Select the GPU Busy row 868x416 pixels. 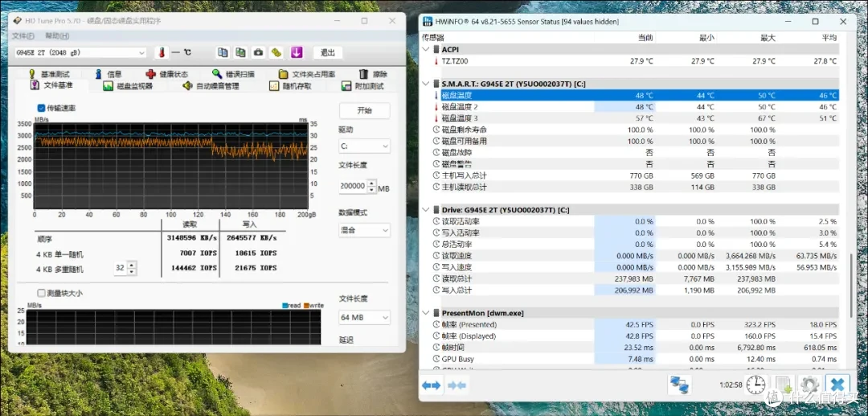point(636,359)
